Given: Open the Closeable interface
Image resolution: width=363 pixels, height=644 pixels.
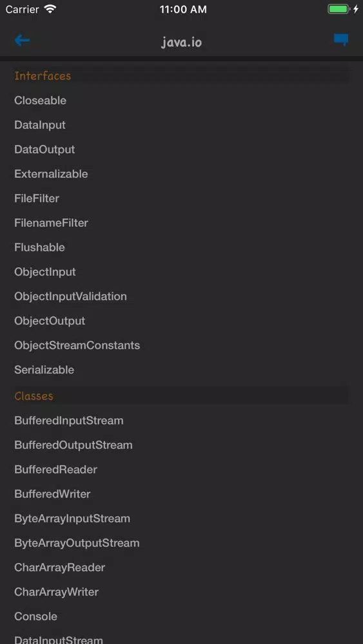Looking at the screenshot, I should [x=40, y=100].
